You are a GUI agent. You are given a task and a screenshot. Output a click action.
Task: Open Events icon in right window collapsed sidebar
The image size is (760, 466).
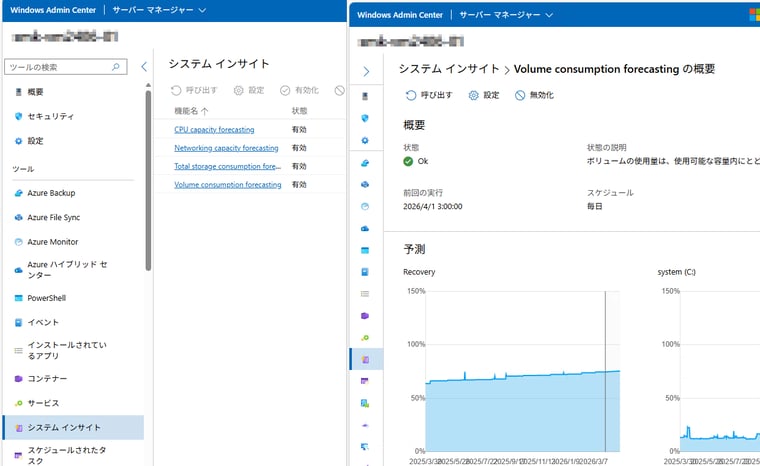pyautogui.click(x=365, y=272)
